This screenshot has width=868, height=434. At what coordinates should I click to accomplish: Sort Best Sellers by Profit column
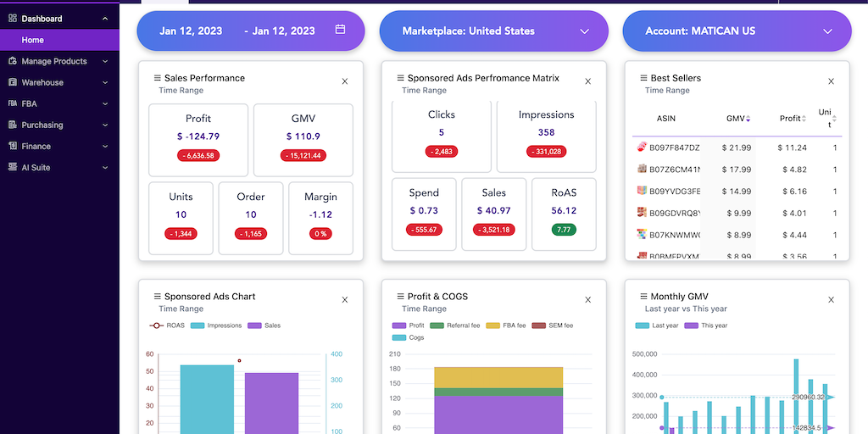pyautogui.click(x=793, y=119)
